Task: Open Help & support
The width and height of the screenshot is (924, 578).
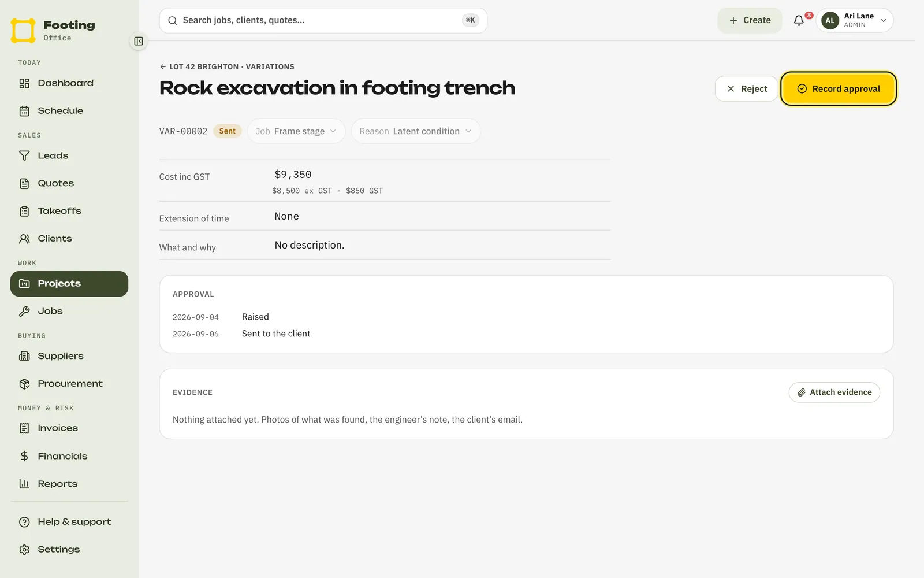Action: [69, 522]
